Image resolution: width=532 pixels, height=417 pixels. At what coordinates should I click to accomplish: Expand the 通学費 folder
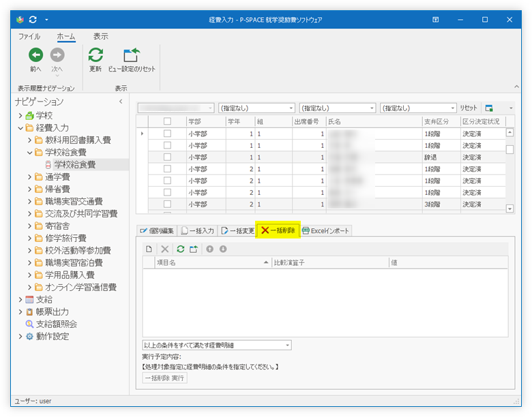coord(29,177)
